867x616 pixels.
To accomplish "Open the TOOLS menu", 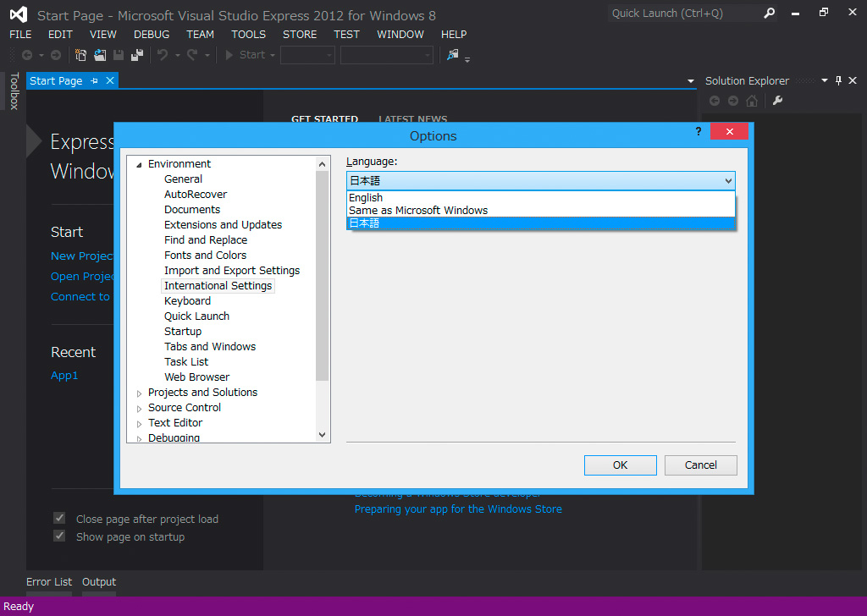I will (x=248, y=34).
